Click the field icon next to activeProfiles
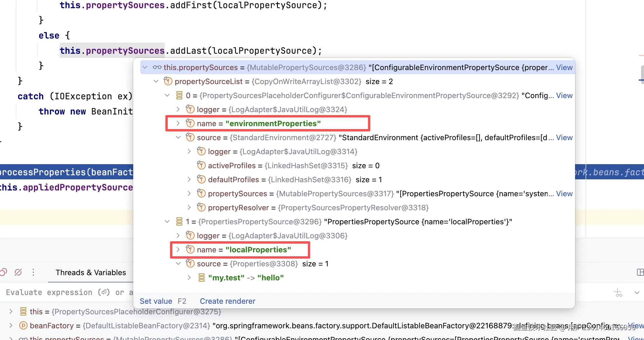Image resolution: width=644 pixels, height=340 pixels. [x=201, y=166]
